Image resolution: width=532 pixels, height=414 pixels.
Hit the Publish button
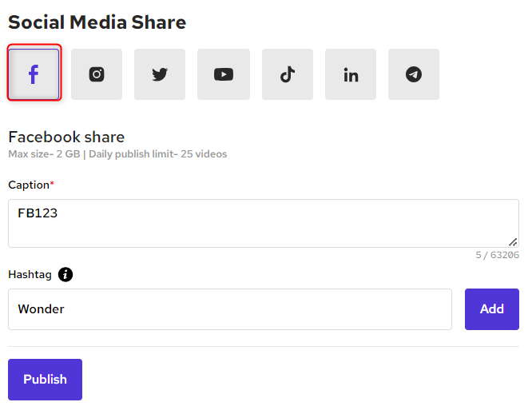click(45, 380)
